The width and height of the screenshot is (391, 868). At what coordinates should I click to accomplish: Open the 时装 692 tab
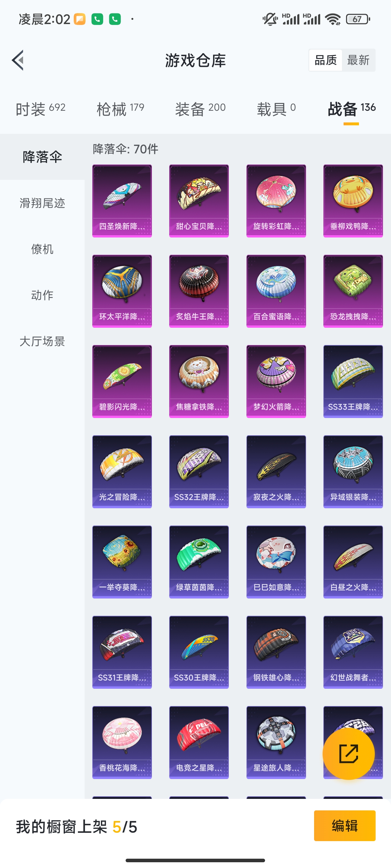coord(40,109)
